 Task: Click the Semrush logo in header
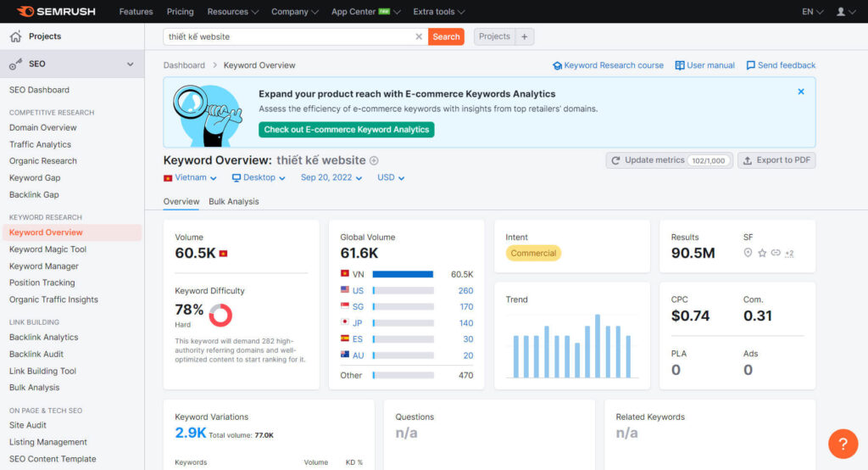pos(56,12)
